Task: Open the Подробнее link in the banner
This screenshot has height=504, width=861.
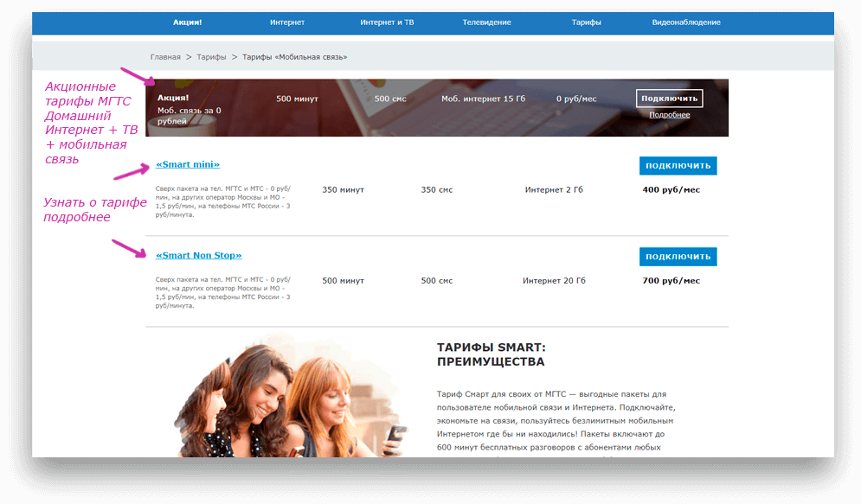Action: coord(669,115)
